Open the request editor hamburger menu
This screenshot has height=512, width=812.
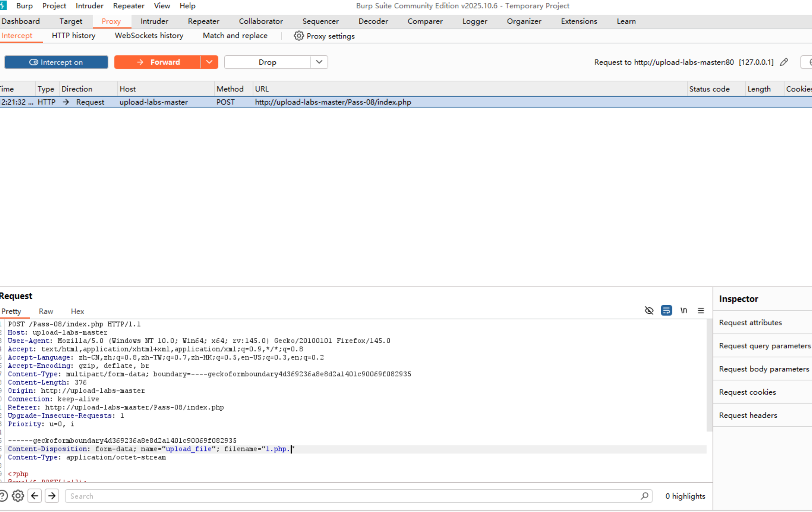[701, 310]
